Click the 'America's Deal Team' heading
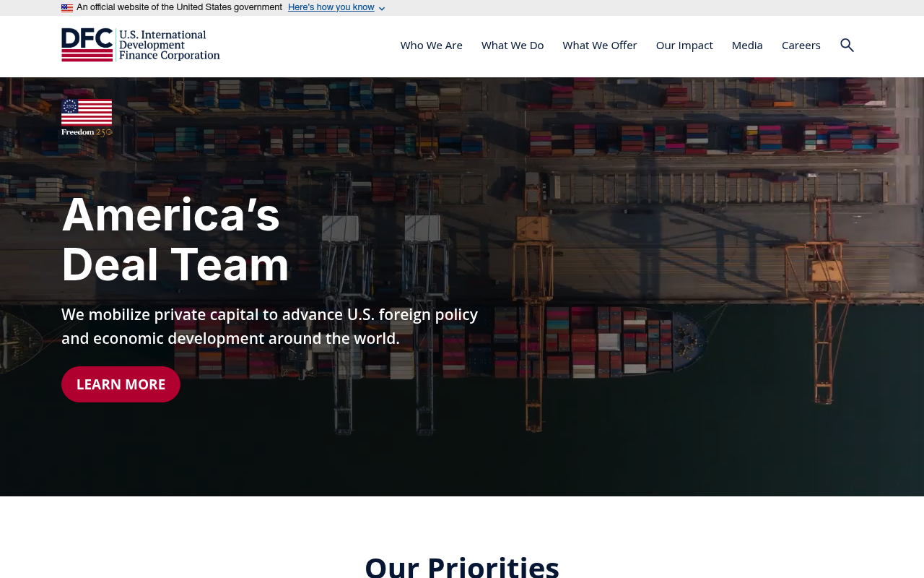Viewport: 924px width, 578px height. coord(175,239)
